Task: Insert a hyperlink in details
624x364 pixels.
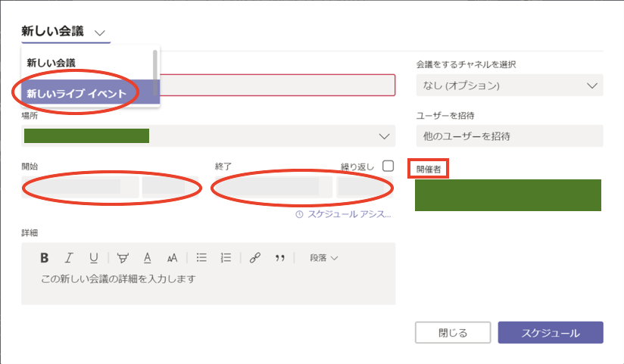Action: [x=254, y=257]
